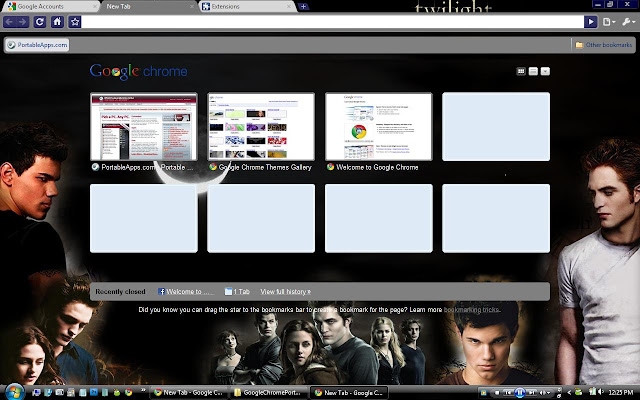Image resolution: width=640 pixels, height=400 pixels.
Task: Toggle the list view button
Action: point(533,71)
